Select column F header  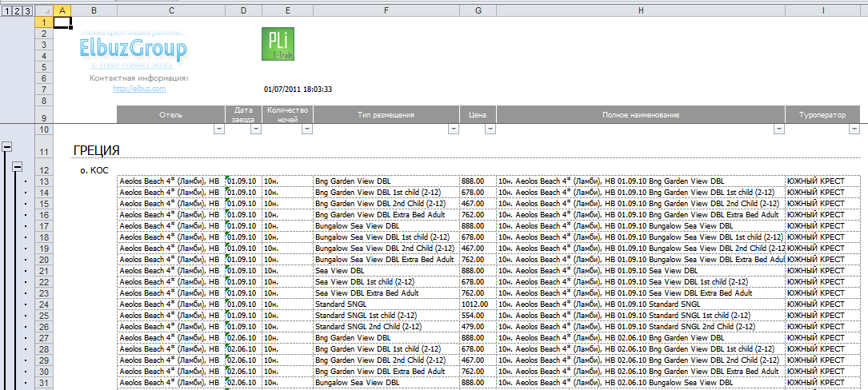386,11
